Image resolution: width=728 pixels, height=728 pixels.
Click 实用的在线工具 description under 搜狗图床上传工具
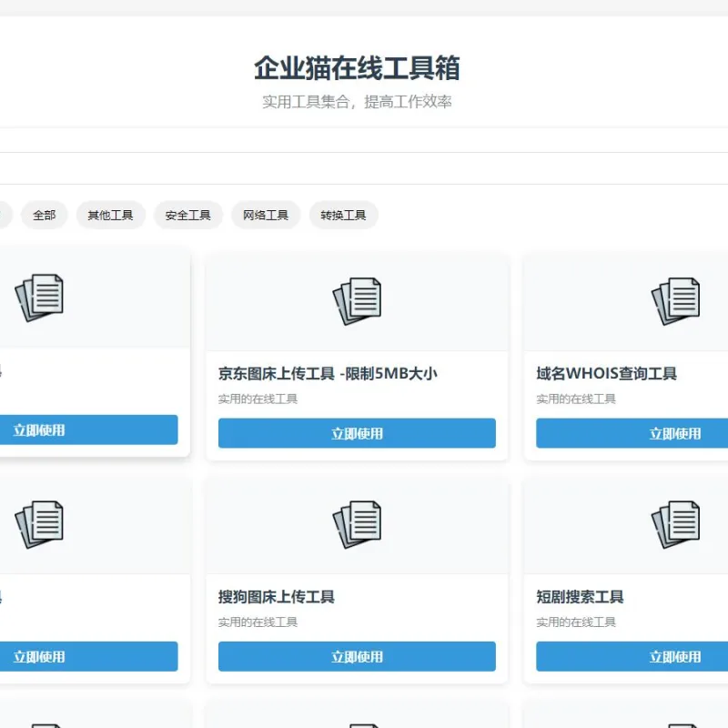[x=258, y=622]
